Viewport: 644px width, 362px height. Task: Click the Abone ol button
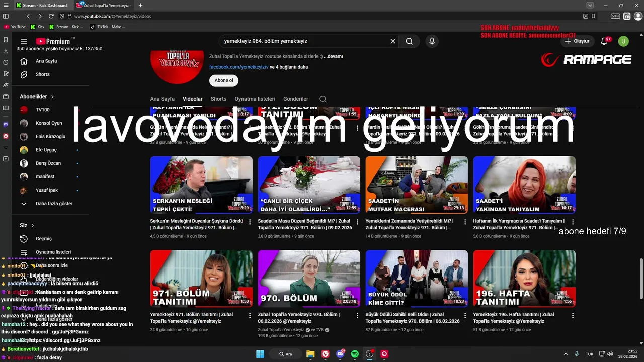[x=224, y=80]
